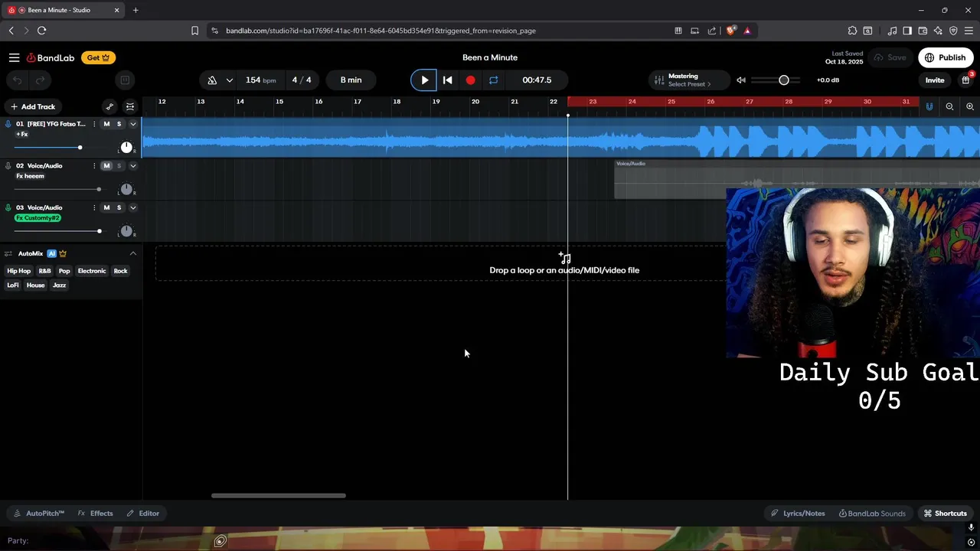Click the Get membership button

98,57
